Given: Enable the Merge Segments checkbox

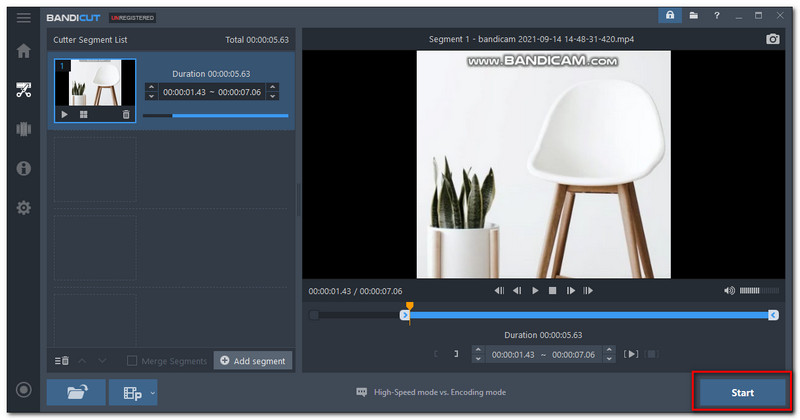Looking at the screenshot, I should click(x=133, y=361).
